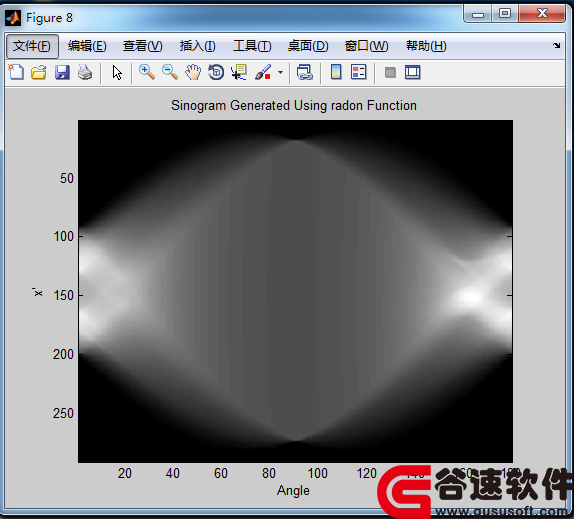
Task: Activate the Zoom Out magnifier tool
Action: click(170, 72)
